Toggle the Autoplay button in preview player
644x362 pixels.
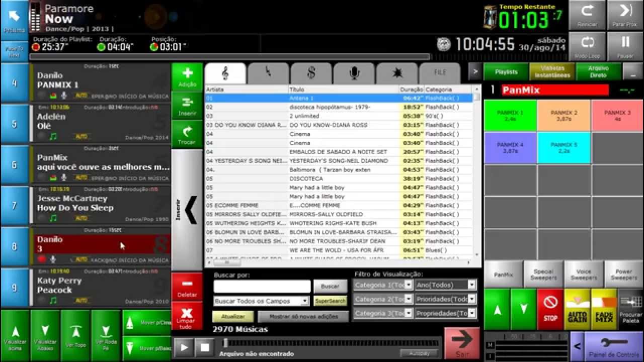pyautogui.click(x=419, y=353)
